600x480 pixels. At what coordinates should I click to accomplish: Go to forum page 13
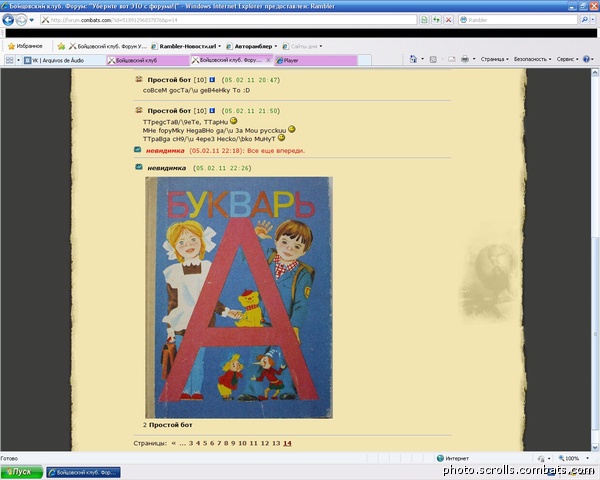click(276, 443)
